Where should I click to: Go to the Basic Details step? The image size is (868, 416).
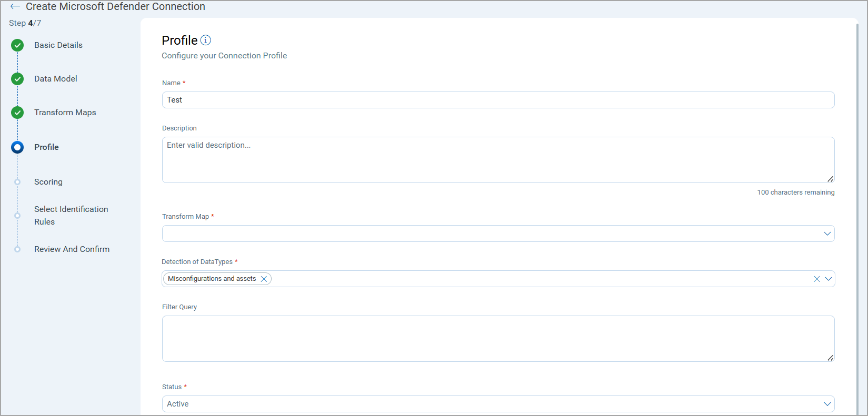tap(58, 45)
